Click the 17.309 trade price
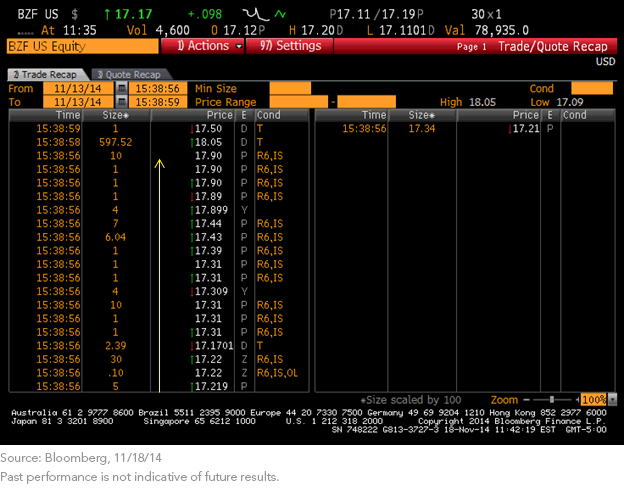 (211, 291)
